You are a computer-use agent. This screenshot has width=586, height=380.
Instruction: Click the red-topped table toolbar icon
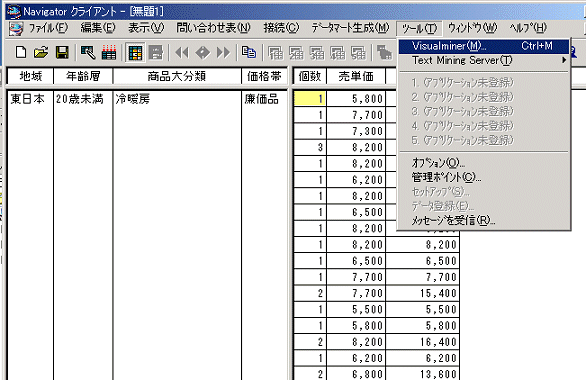109,53
